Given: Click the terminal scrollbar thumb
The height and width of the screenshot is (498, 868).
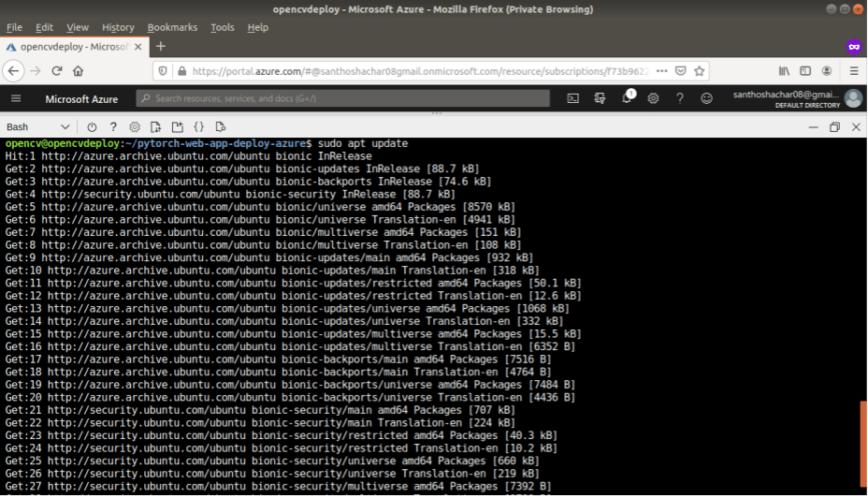Looking at the screenshot, I should tap(863, 445).
